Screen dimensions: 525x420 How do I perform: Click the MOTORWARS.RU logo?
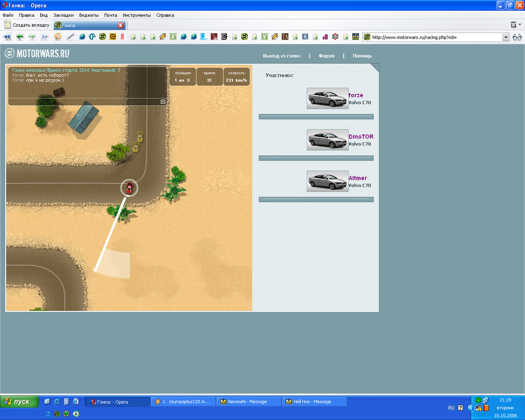click(37, 53)
